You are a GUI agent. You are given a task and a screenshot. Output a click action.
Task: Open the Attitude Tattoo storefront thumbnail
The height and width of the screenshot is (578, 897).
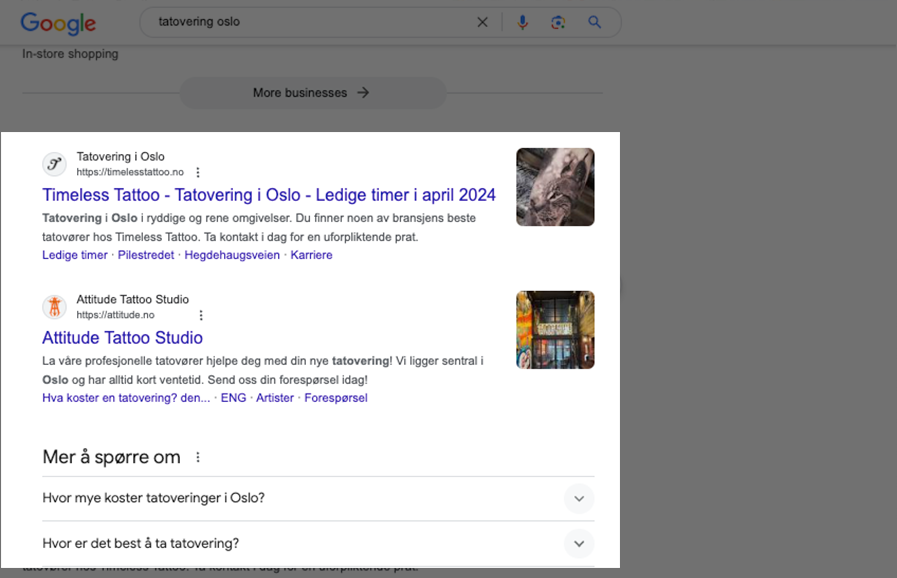[555, 330]
